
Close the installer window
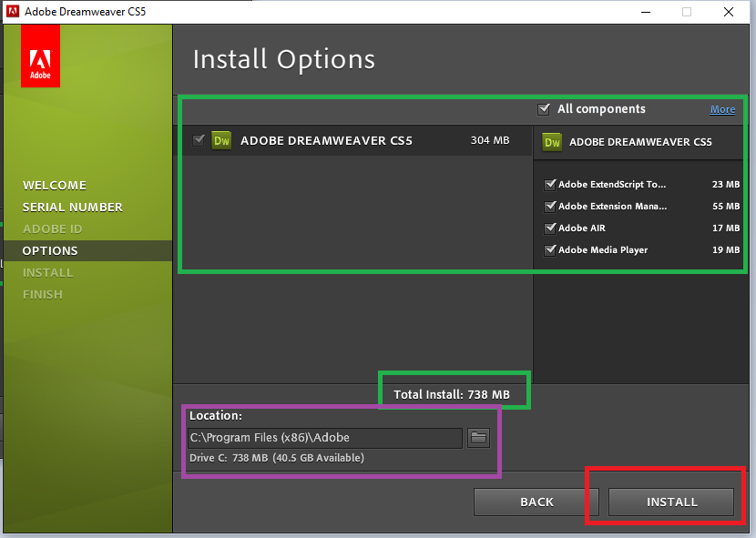pos(729,12)
